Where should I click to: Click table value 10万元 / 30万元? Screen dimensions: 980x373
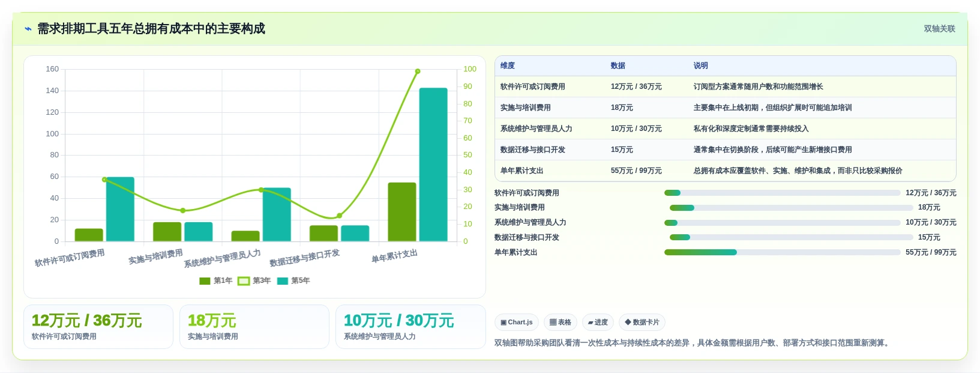point(636,129)
